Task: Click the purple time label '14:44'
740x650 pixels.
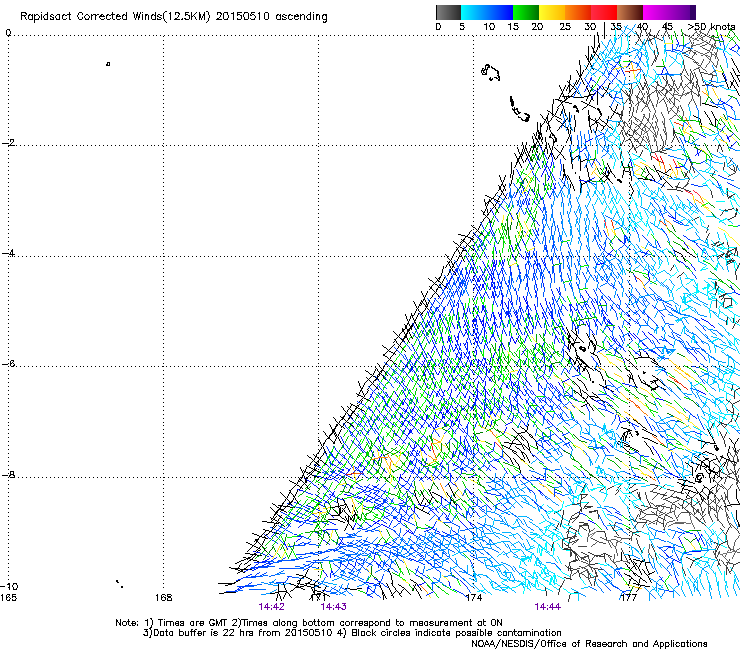Action: point(547,607)
